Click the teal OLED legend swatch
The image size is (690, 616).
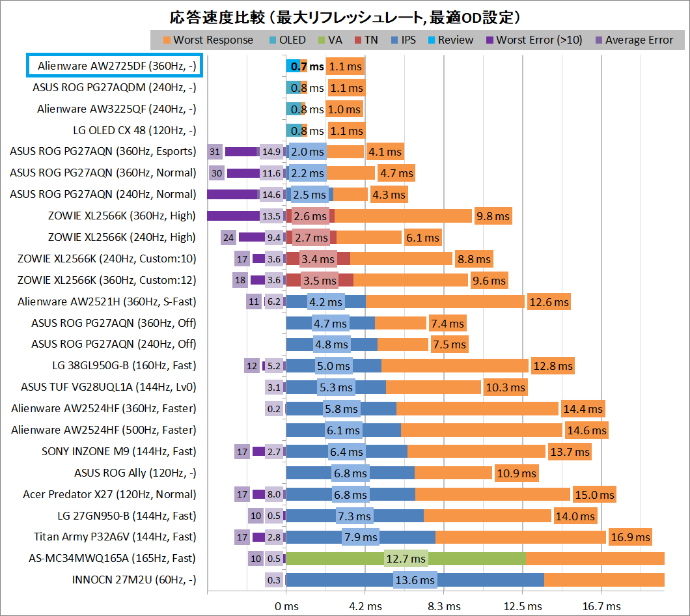click(273, 40)
